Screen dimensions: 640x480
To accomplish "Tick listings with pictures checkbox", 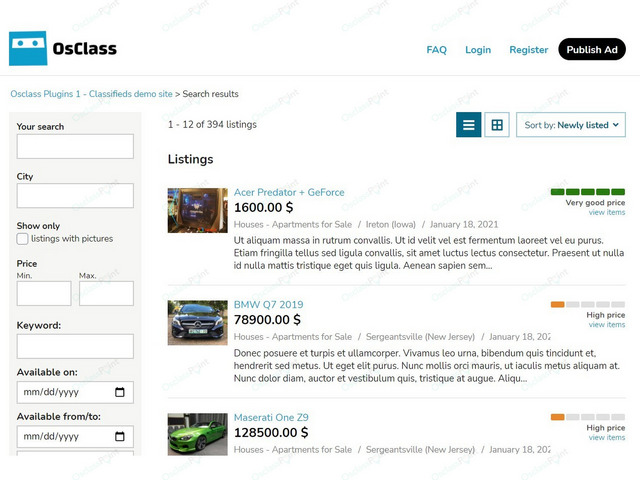I will 22,239.
